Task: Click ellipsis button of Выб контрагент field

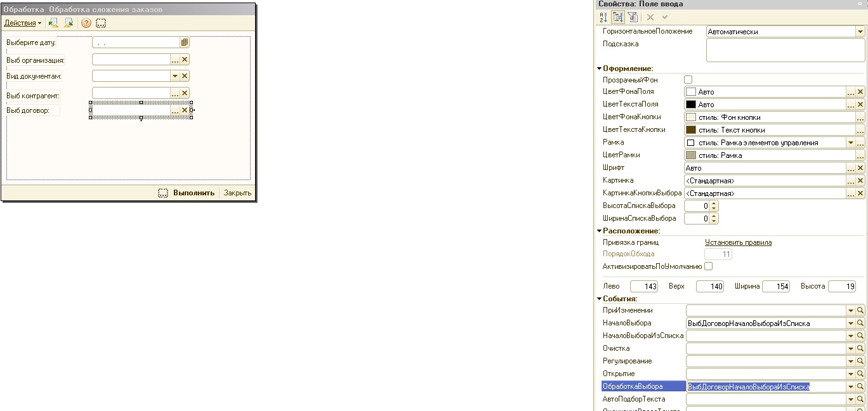Action: pos(175,94)
